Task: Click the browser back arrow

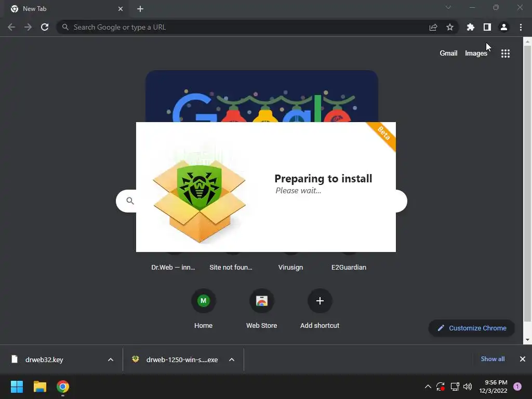Action: pyautogui.click(x=11, y=27)
